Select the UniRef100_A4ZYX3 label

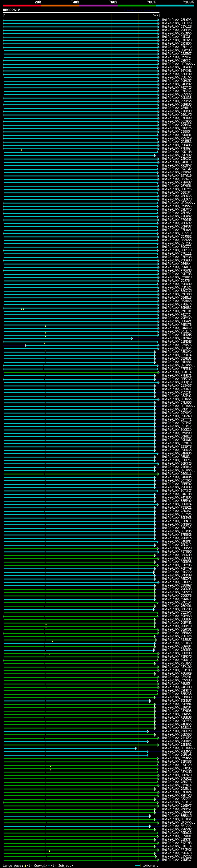coord(177,88)
